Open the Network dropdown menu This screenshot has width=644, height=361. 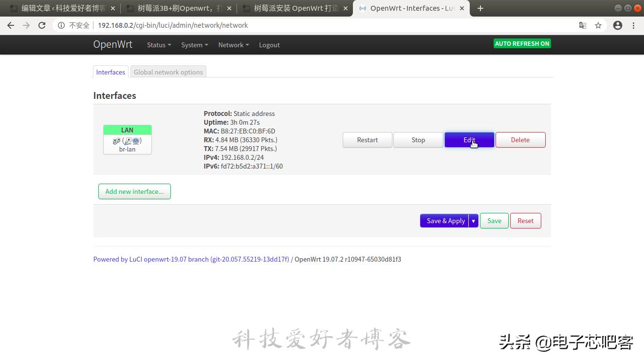(x=233, y=45)
